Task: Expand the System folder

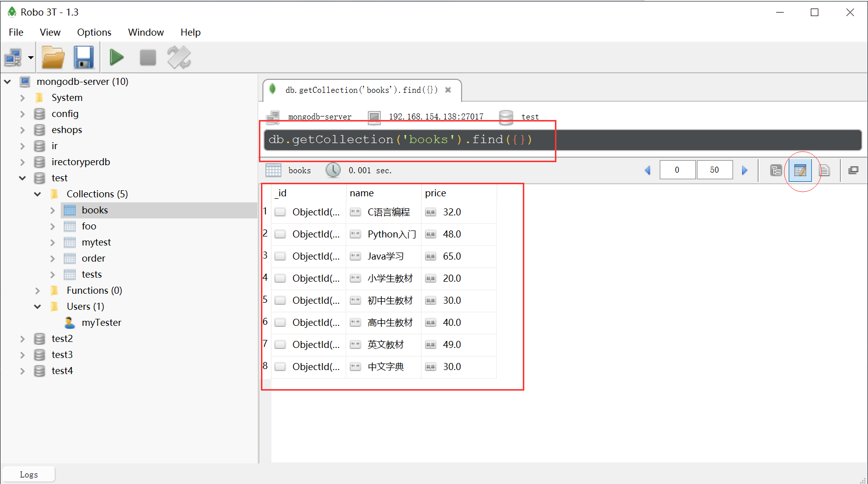Action: 23,97
